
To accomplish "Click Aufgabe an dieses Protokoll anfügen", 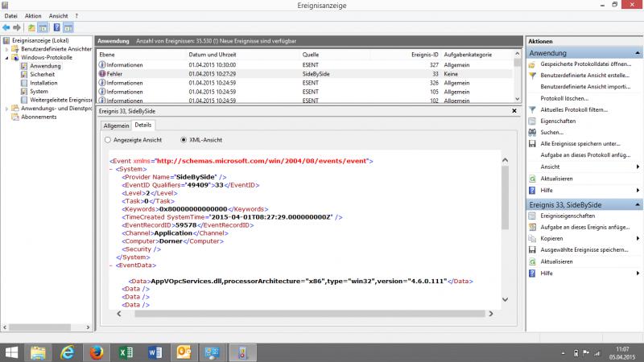I will 585,155.
